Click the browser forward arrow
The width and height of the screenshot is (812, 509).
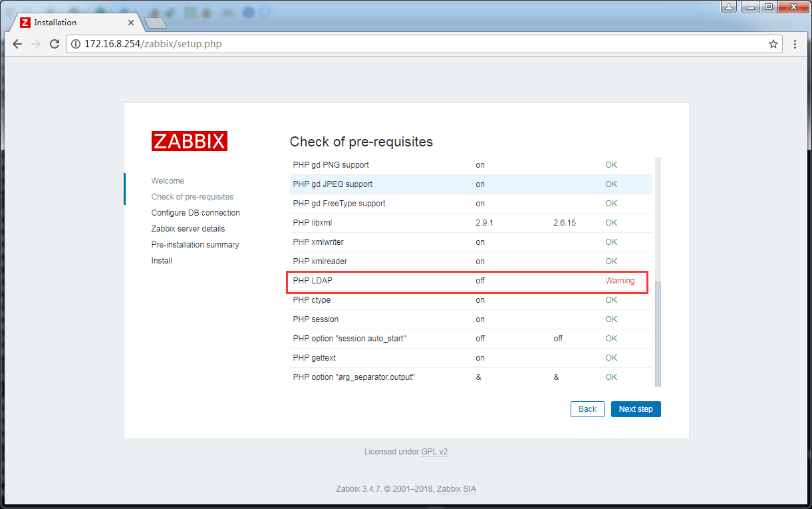coord(36,44)
